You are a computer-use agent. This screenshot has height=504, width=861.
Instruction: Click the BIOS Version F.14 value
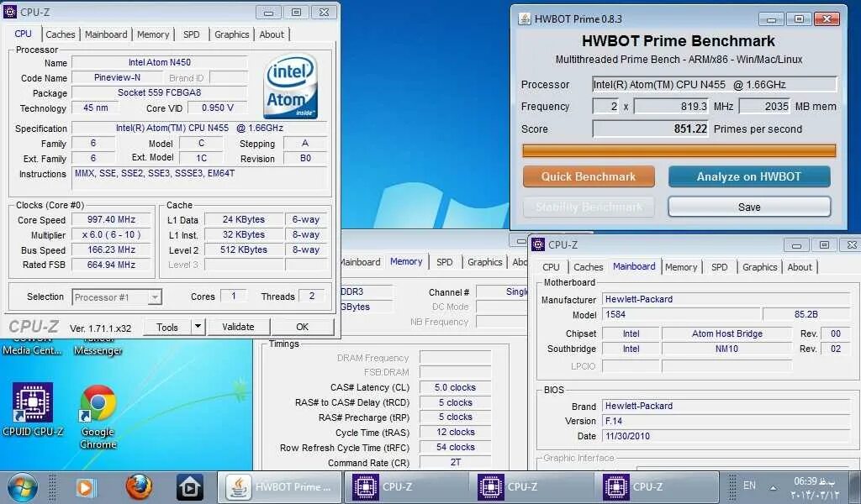pos(726,421)
